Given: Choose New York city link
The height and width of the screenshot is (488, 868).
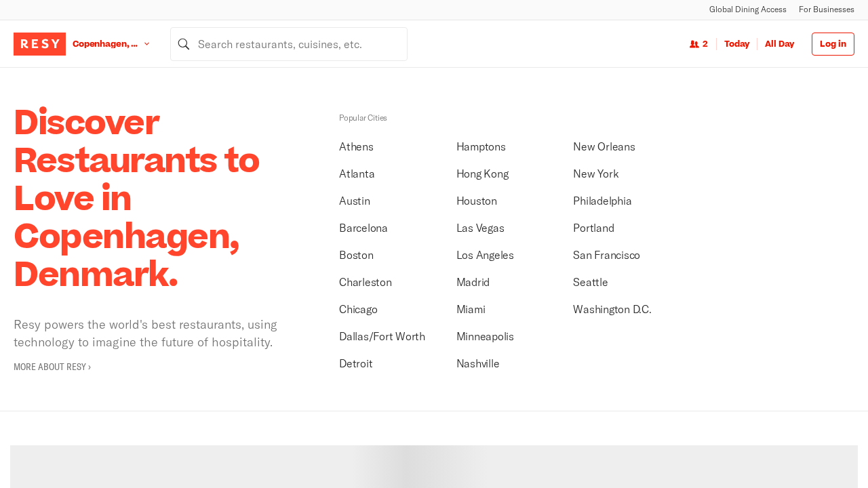Looking at the screenshot, I should coord(595,174).
